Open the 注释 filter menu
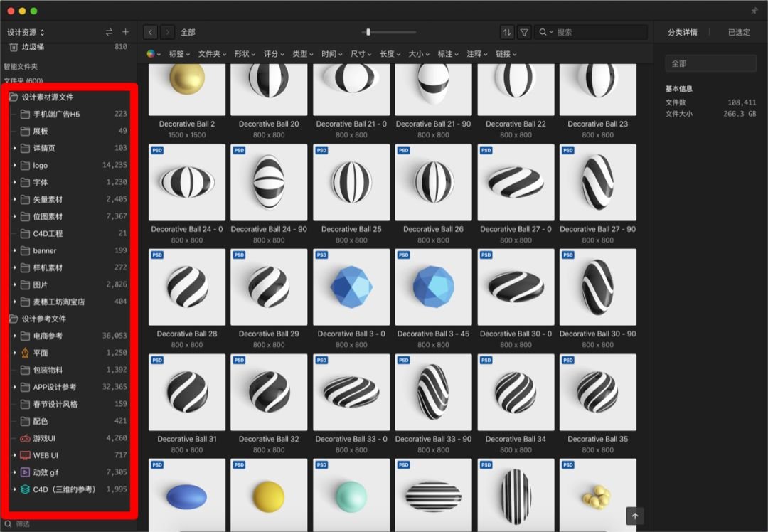Image resolution: width=768 pixels, height=532 pixels. (477, 54)
